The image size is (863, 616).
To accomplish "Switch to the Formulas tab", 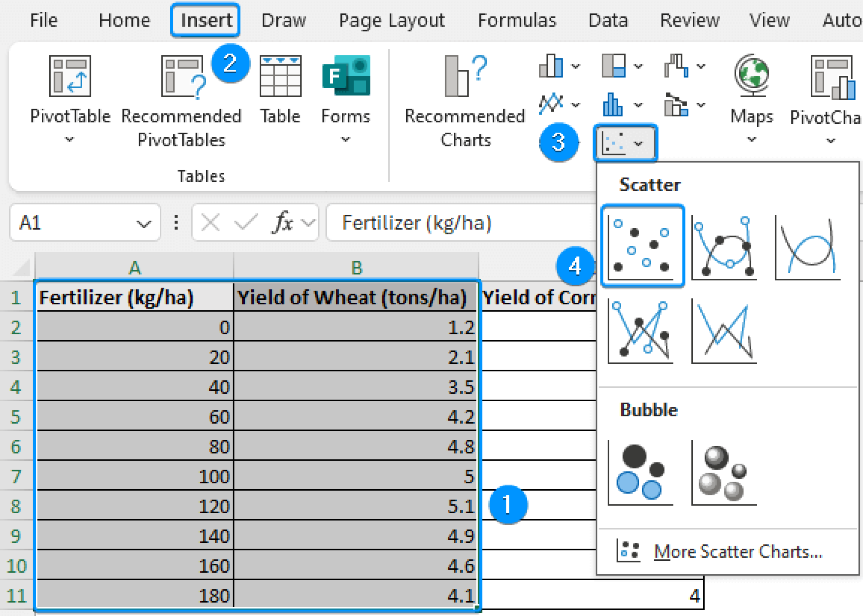I will [x=517, y=20].
